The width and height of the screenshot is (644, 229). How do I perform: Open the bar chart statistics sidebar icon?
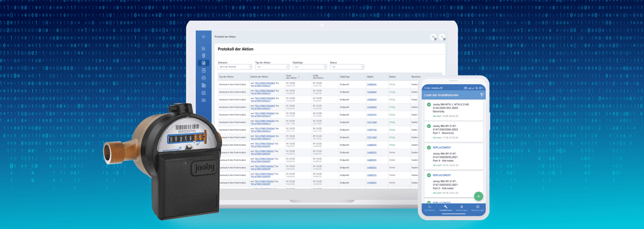tap(204, 48)
